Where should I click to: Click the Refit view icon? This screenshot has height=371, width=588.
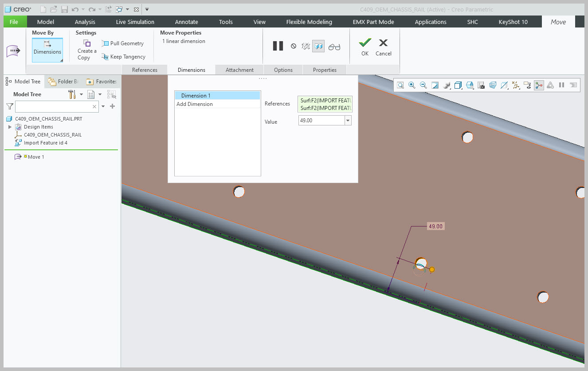coord(400,85)
